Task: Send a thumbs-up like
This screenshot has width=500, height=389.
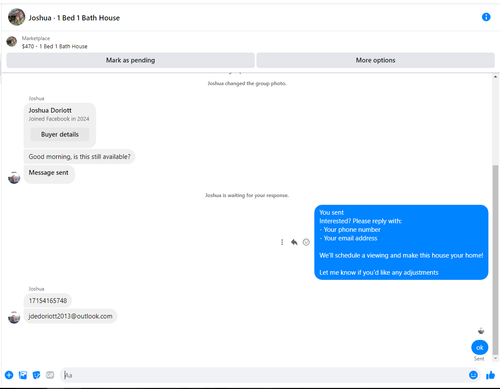Action: [490, 375]
